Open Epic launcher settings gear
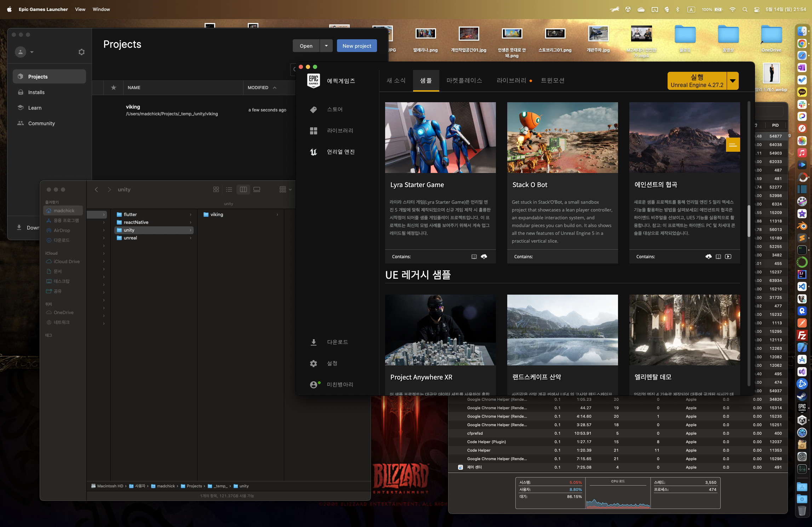The width and height of the screenshot is (812, 527). [313, 363]
